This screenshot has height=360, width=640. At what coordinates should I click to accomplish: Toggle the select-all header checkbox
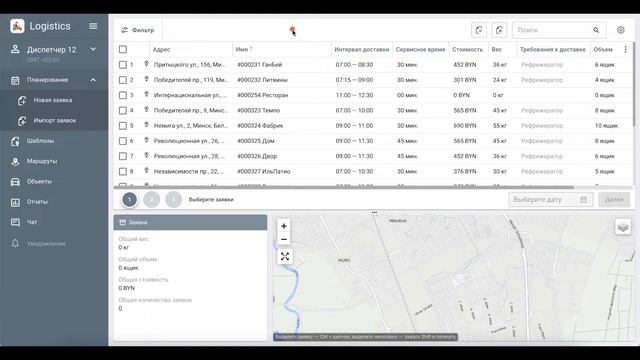[x=123, y=49]
